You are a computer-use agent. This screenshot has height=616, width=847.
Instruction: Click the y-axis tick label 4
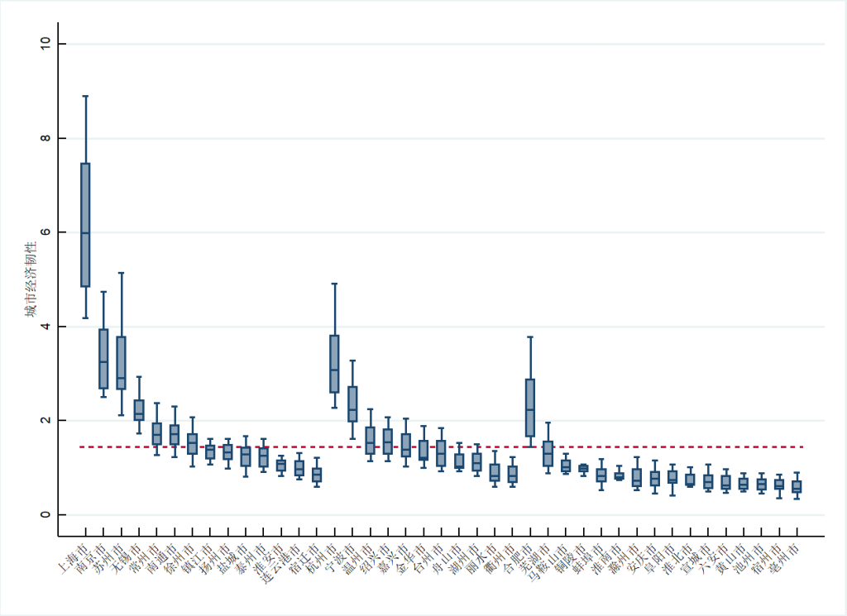coord(45,327)
